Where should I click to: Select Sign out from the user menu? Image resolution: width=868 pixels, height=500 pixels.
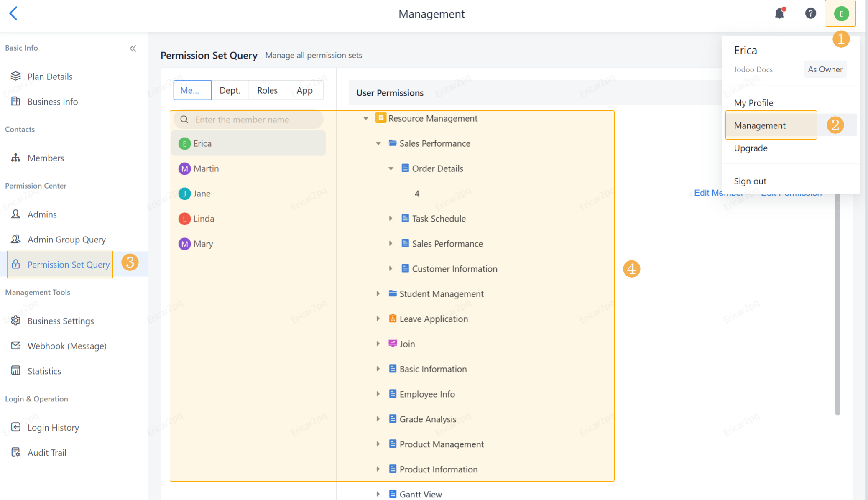click(750, 181)
